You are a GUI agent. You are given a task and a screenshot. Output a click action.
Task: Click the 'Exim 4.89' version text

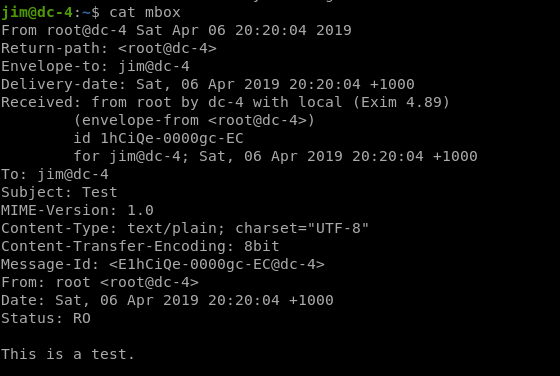[x=401, y=102]
